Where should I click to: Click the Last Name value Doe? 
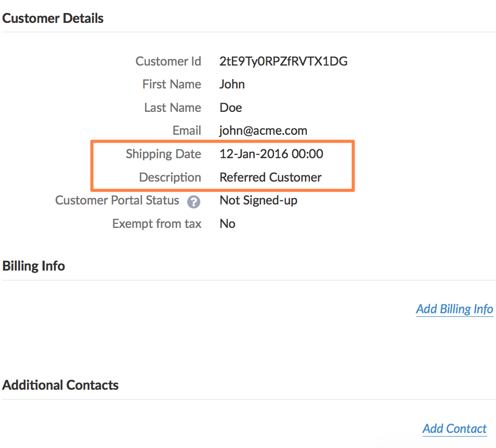(x=231, y=108)
